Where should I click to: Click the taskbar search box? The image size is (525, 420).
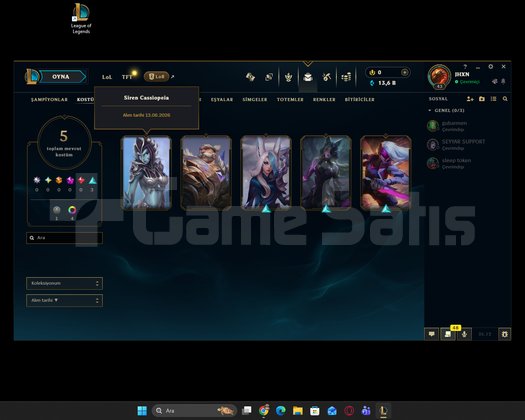click(x=195, y=411)
